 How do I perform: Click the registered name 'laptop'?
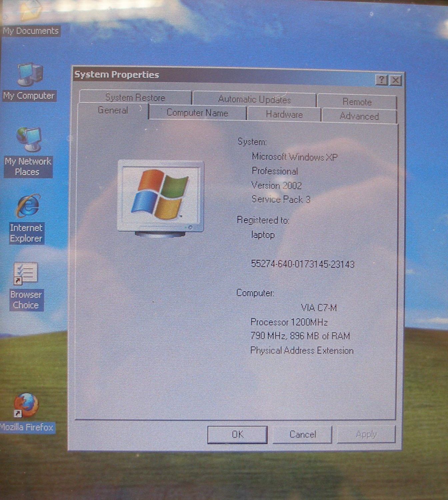point(263,235)
